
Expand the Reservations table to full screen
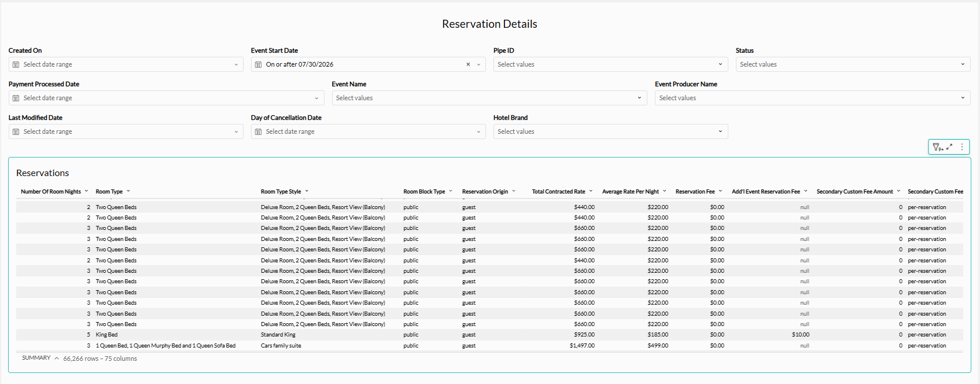tap(949, 147)
